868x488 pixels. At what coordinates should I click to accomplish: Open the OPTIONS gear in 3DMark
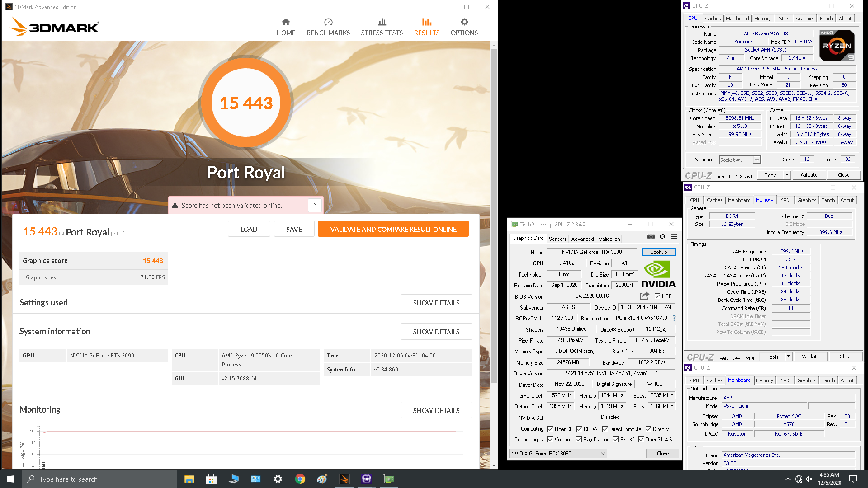[x=464, y=27]
